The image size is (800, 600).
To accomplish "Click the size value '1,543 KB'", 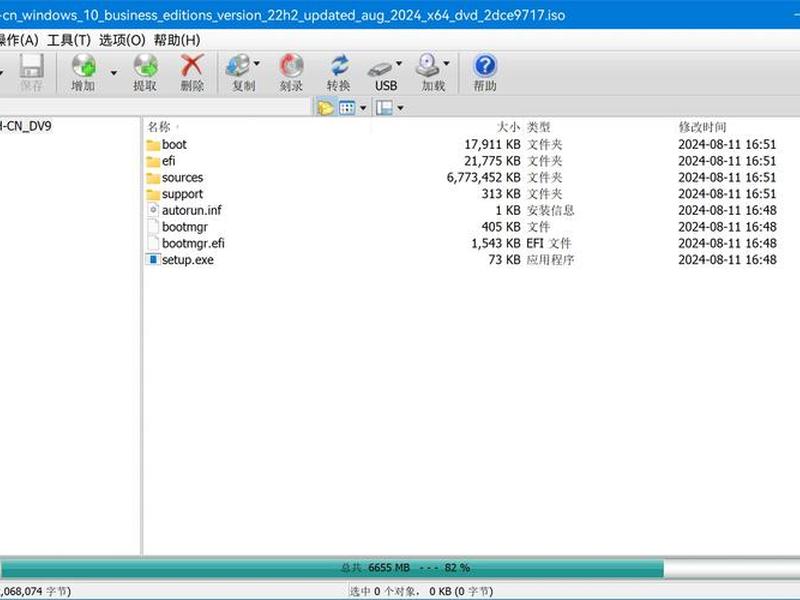I will (496, 243).
